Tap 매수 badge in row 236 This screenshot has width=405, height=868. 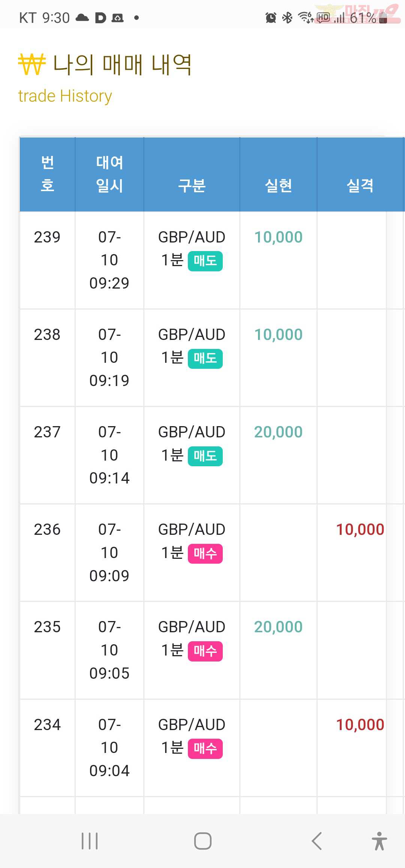click(205, 554)
